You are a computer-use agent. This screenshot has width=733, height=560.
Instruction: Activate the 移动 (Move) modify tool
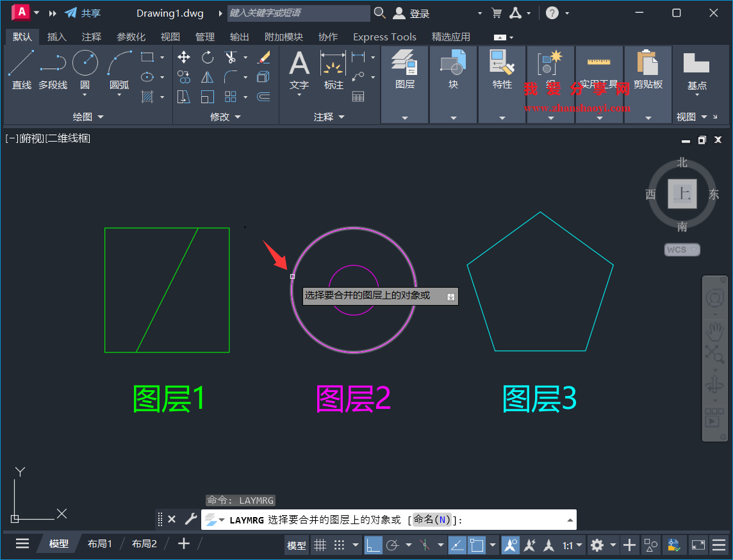point(183,57)
